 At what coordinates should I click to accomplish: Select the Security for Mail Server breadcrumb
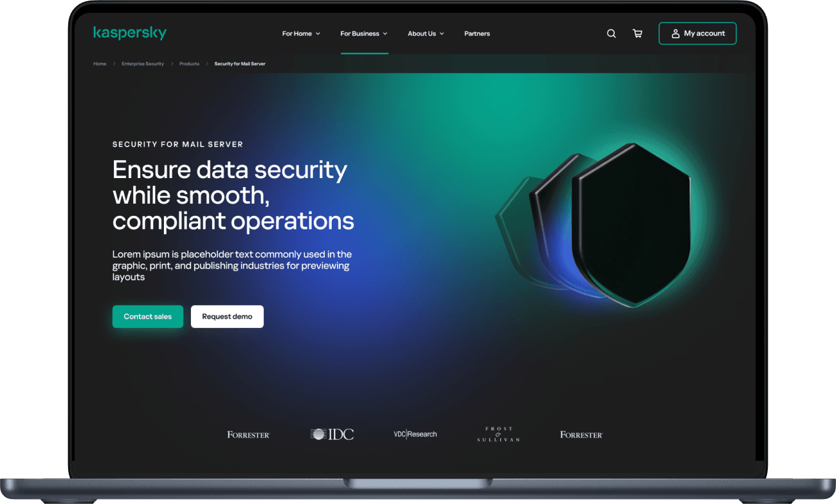[240, 64]
